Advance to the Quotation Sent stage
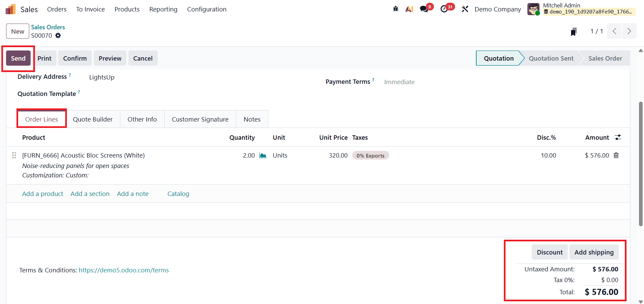The image size is (644, 304). 551,58
